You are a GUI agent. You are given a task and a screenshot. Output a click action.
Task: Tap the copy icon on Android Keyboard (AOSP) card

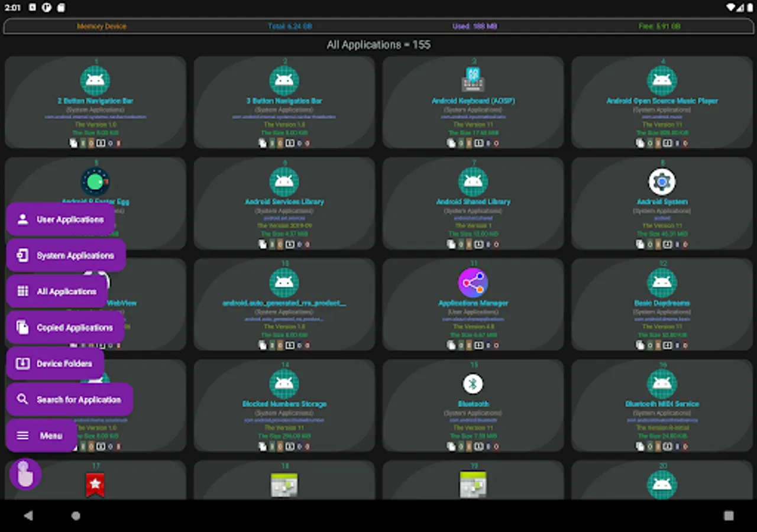coord(451,143)
